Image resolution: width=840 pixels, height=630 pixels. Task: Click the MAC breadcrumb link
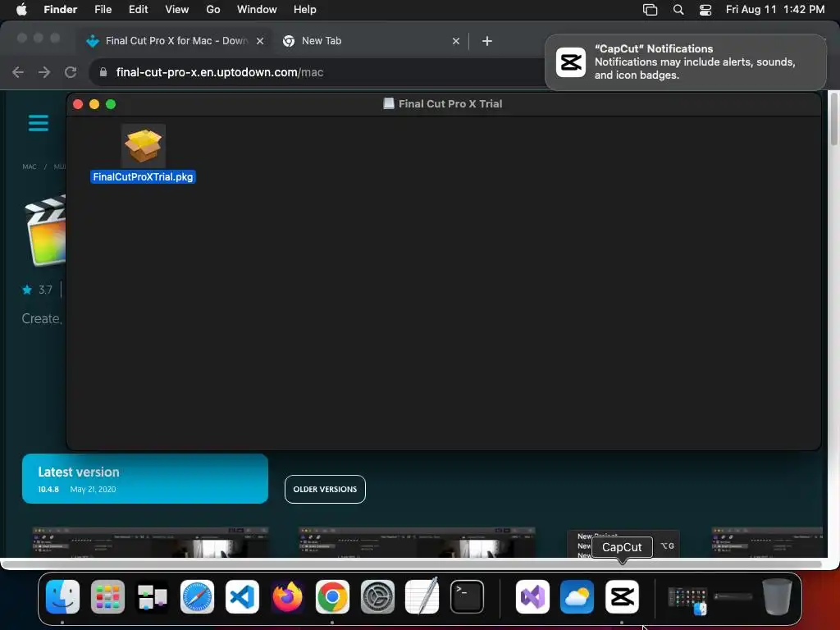[x=30, y=167]
